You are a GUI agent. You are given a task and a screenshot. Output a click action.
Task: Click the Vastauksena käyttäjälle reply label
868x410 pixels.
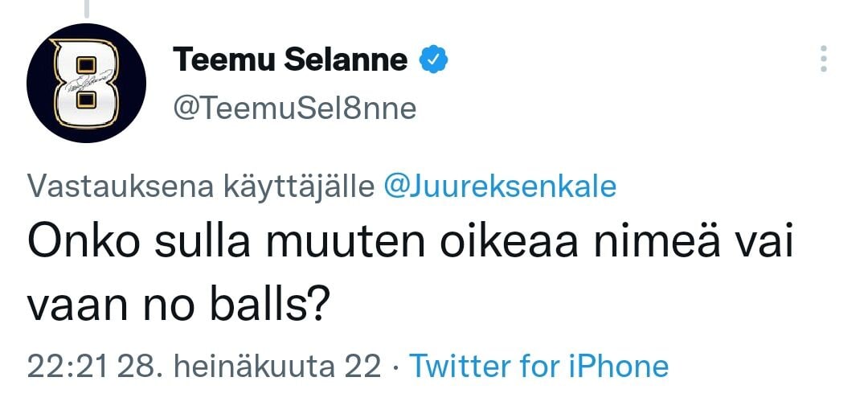pyautogui.click(x=201, y=187)
